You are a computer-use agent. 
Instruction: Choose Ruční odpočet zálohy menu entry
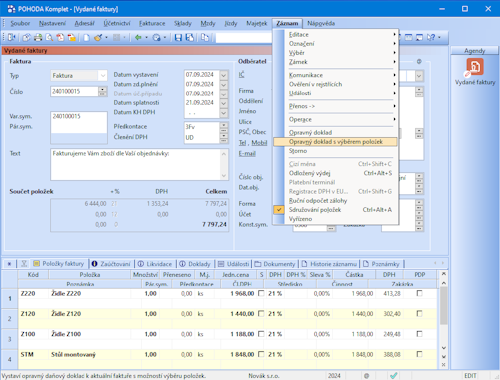[336, 201]
